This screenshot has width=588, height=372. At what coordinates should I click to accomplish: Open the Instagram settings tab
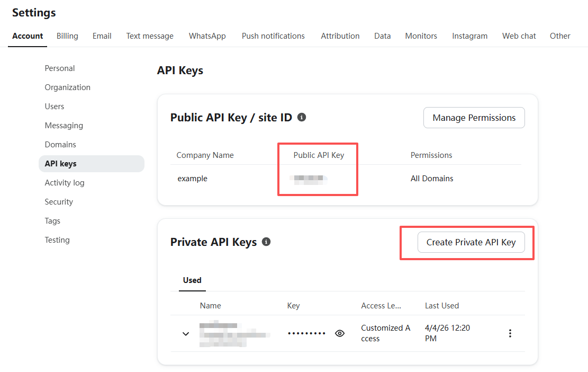pos(469,36)
